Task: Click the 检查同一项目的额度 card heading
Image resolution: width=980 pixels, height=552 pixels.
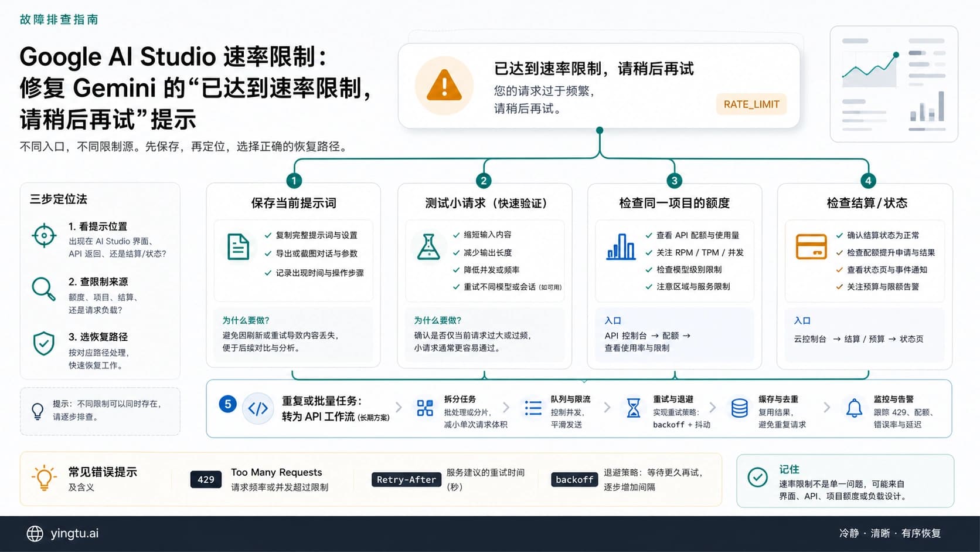Action: pos(675,203)
